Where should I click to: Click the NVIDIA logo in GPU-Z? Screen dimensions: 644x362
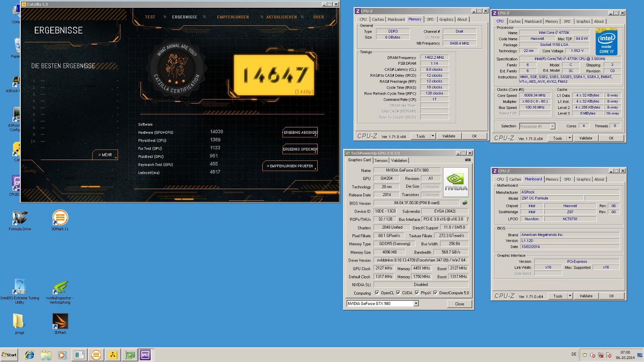(x=456, y=182)
